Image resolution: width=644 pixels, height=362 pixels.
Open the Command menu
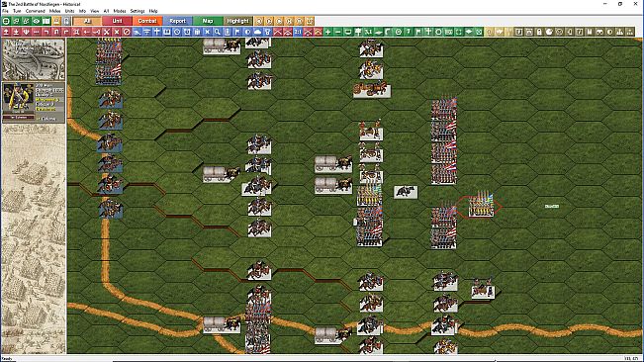[36, 11]
